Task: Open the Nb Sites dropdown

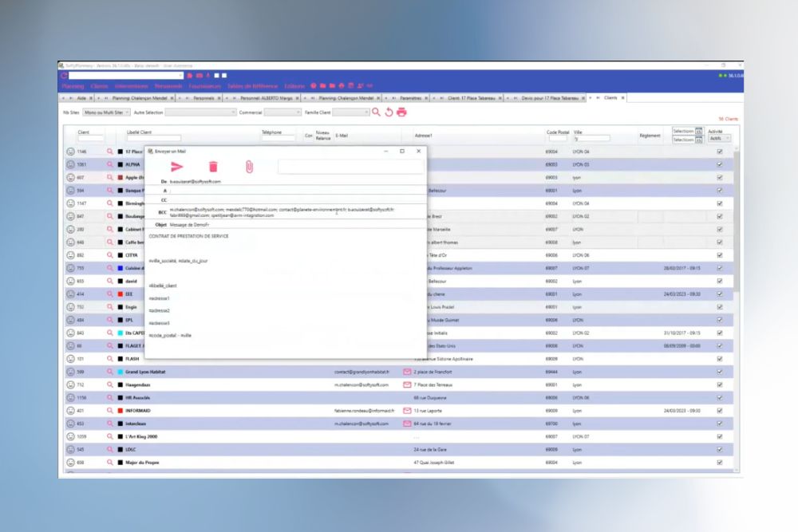Action: (105, 112)
